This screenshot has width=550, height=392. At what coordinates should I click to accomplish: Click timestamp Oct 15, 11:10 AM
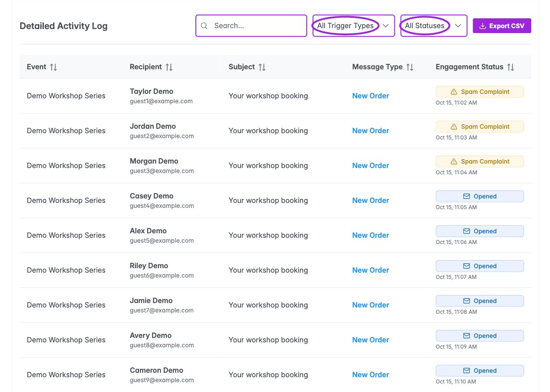pyautogui.click(x=456, y=382)
